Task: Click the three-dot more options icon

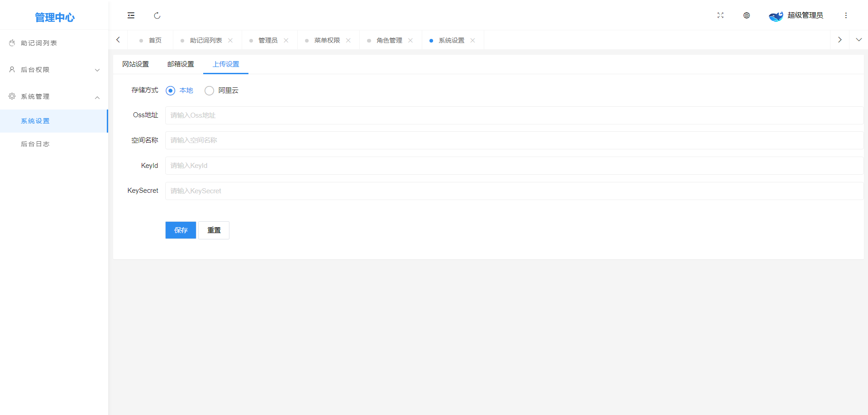Action: coord(845,15)
